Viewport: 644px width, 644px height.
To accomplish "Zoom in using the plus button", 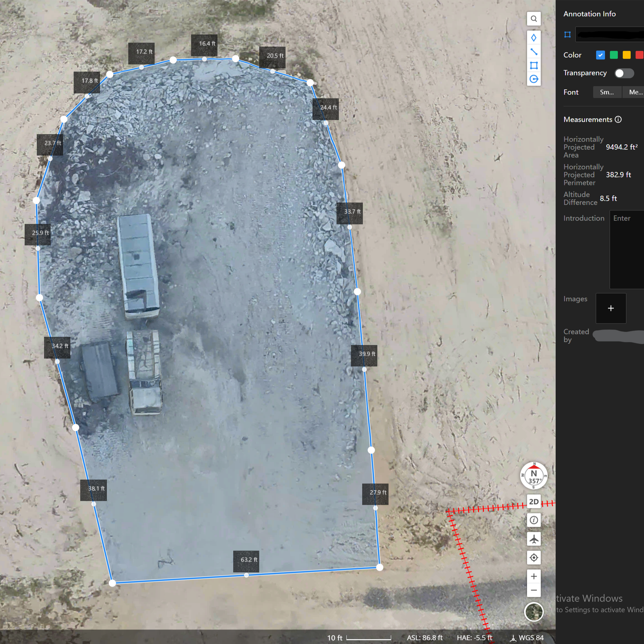I will pos(534,576).
